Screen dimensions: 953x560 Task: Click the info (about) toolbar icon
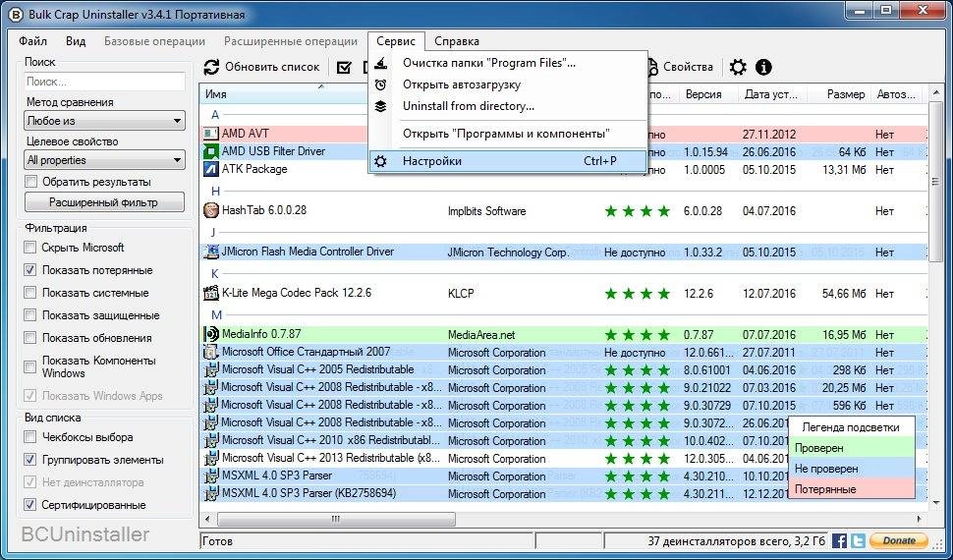coord(763,67)
